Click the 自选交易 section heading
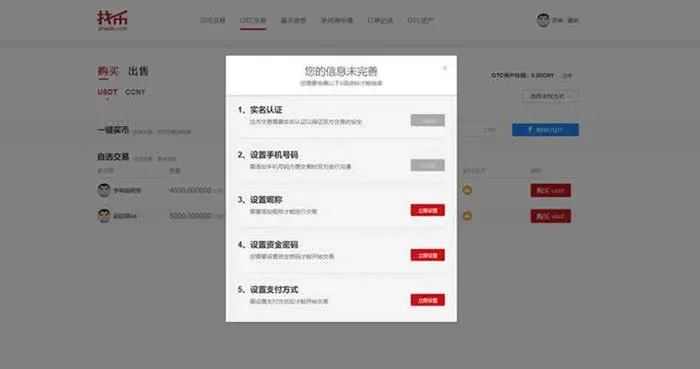This screenshot has height=369, width=700. coord(113,157)
